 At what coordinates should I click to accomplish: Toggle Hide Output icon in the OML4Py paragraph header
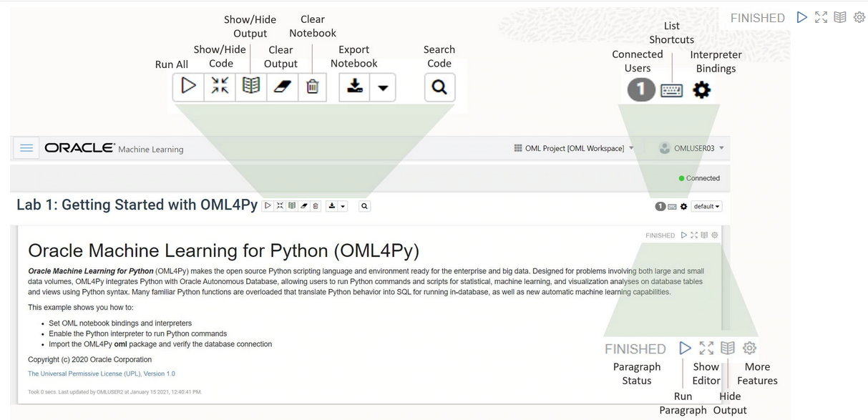[704, 235]
